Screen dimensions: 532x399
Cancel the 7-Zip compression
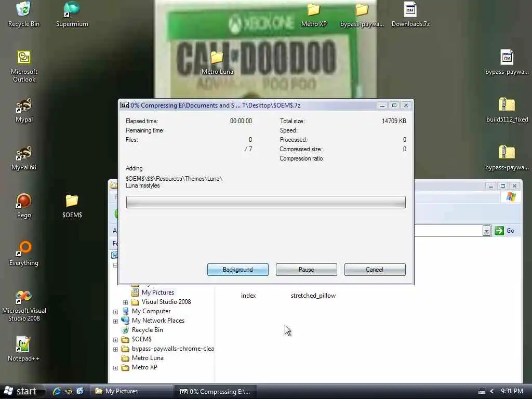[x=375, y=270]
